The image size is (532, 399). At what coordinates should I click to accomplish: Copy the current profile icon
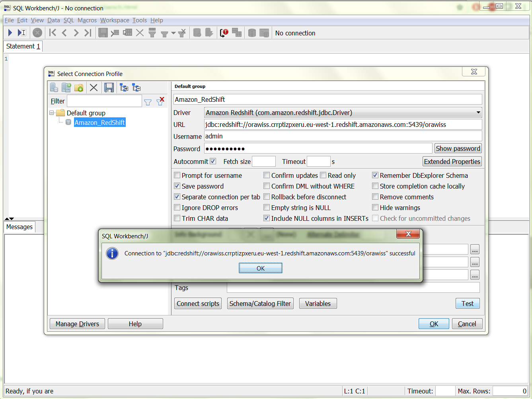pos(66,88)
